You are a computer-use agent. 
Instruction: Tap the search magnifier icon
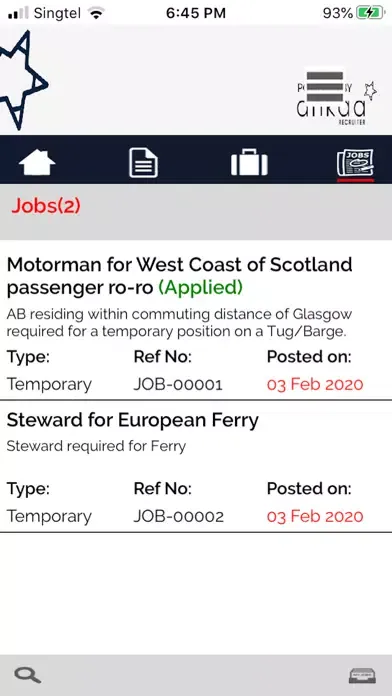point(28,675)
